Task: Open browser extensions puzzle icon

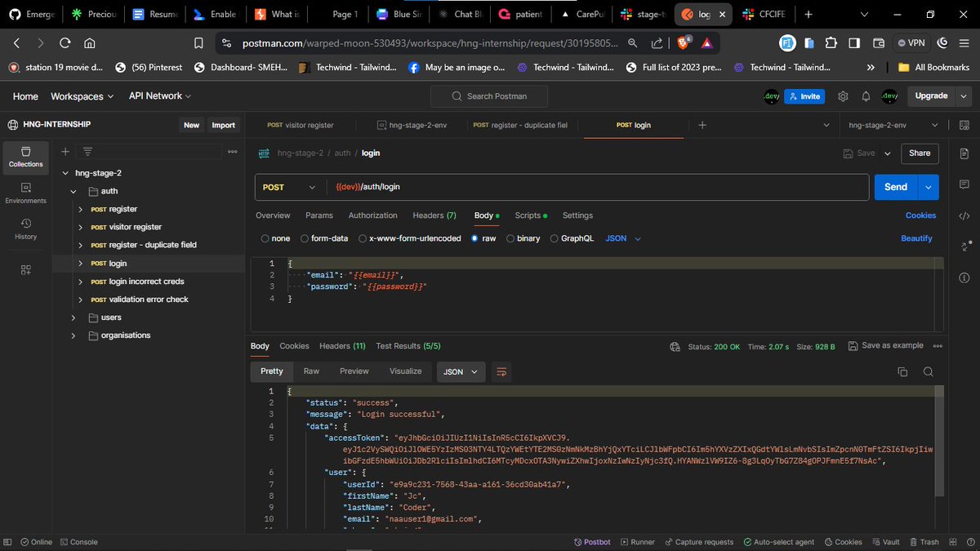Action: (x=831, y=43)
